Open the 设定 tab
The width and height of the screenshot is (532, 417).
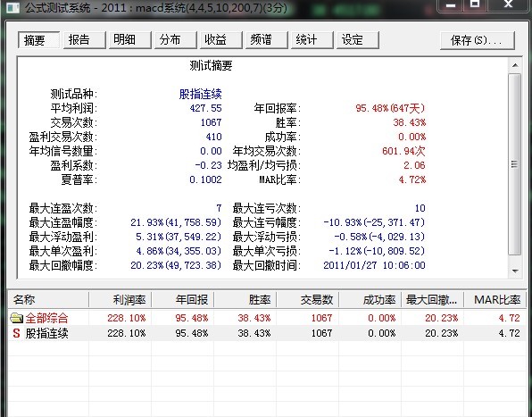[x=358, y=40]
